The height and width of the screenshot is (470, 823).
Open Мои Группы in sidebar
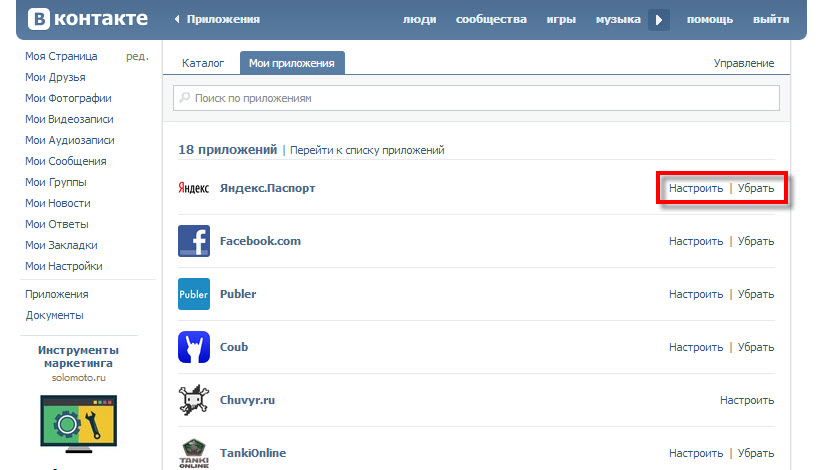[x=56, y=182]
